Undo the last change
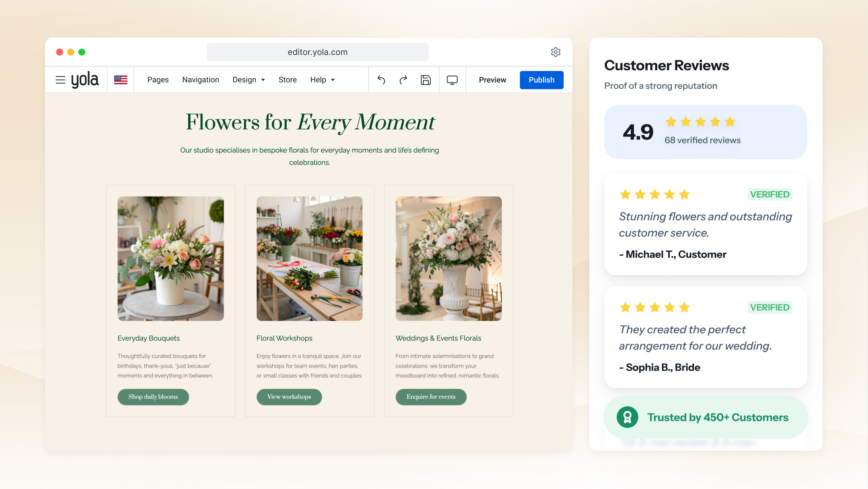This screenshot has width=868, height=489. tap(381, 80)
